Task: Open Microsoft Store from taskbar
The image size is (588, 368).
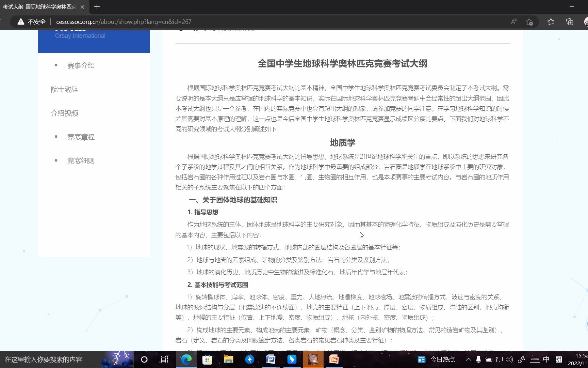Action: click(207, 359)
